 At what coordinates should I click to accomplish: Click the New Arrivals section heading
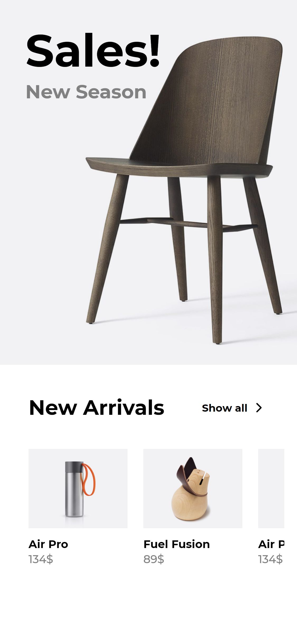coord(97,408)
